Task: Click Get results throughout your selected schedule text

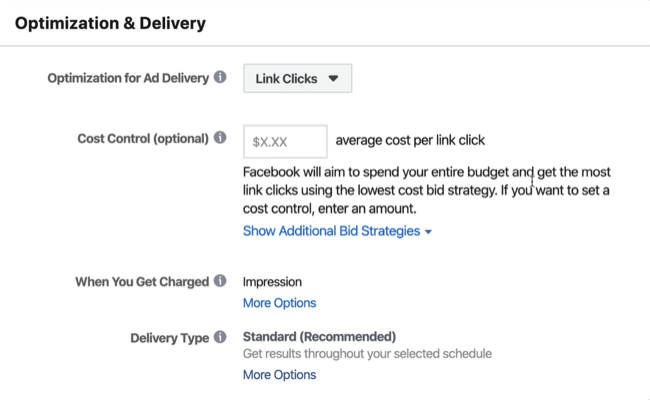Action: pyautogui.click(x=367, y=354)
